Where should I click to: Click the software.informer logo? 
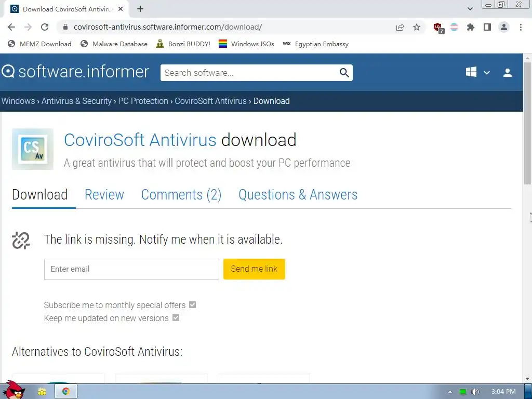[75, 72]
